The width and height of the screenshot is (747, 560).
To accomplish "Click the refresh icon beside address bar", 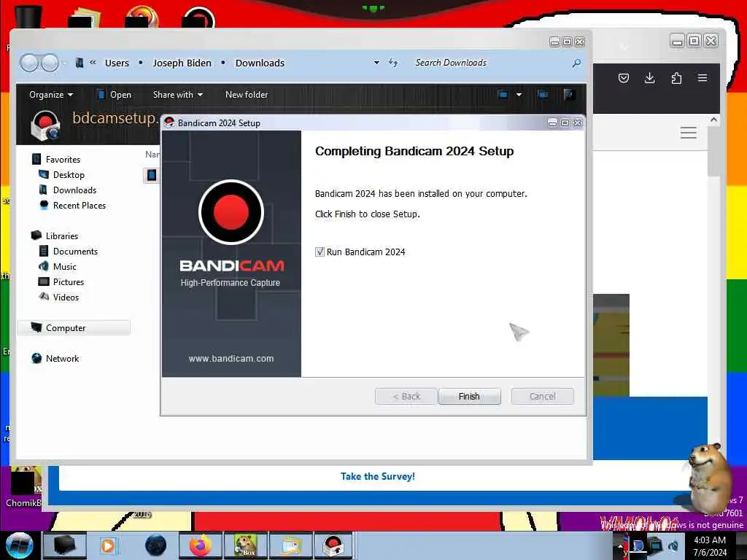I will click(393, 63).
